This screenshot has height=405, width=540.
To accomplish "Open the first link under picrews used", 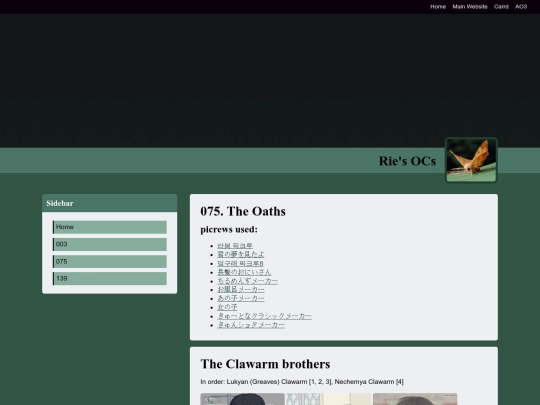I will point(235,246).
